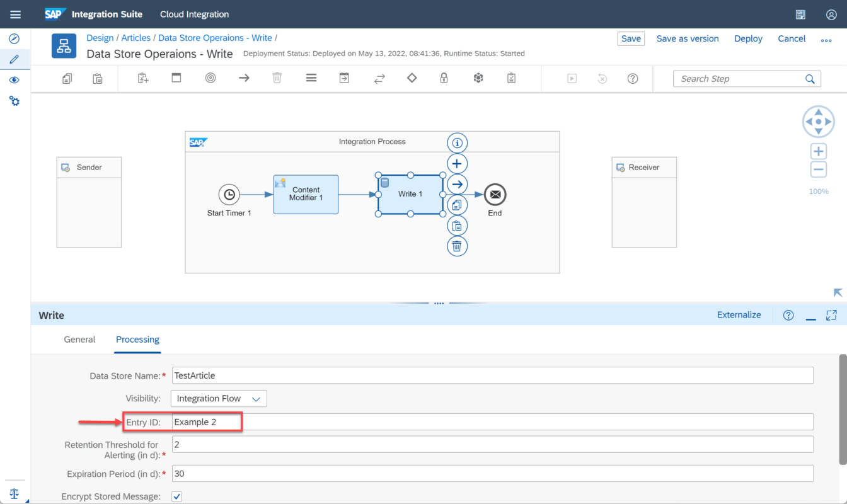
Task: Click Write 1 add plus icon
Action: click(457, 164)
